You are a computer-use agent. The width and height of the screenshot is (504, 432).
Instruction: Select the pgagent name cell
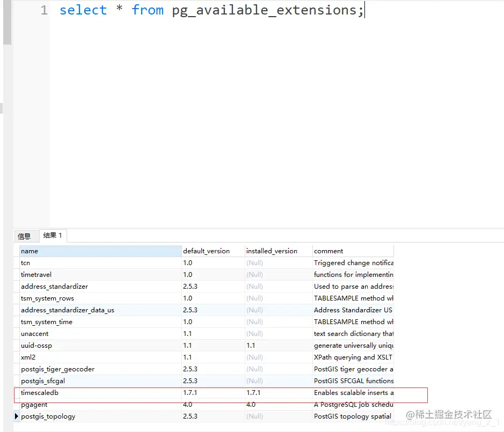pyautogui.click(x=100, y=405)
